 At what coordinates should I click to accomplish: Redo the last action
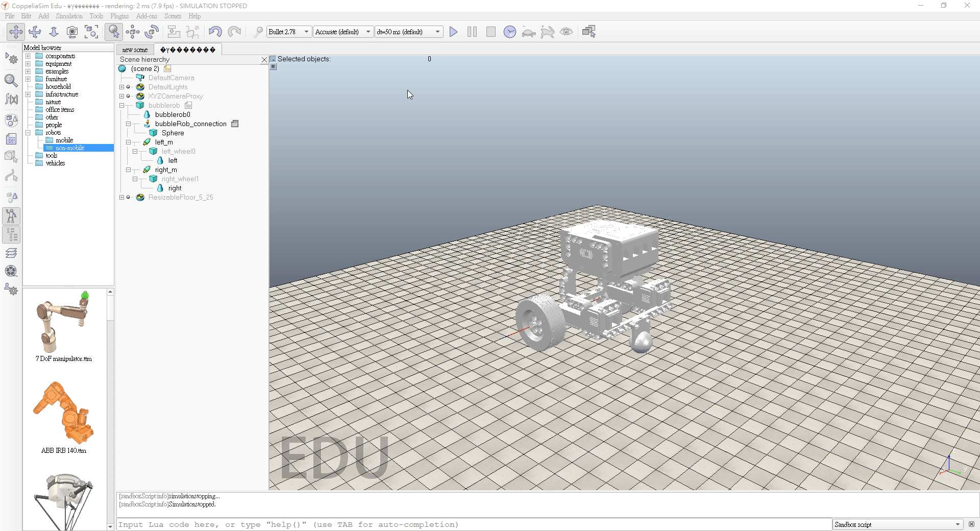point(234,32)
